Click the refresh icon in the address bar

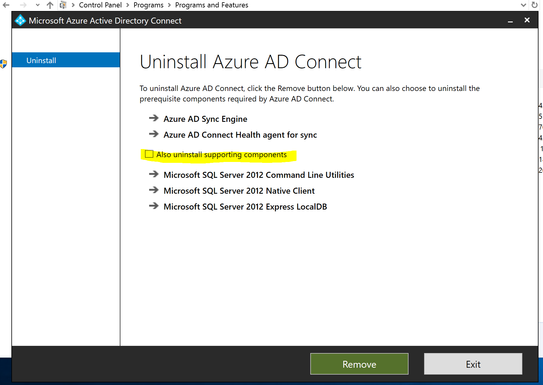click(535, 5)
